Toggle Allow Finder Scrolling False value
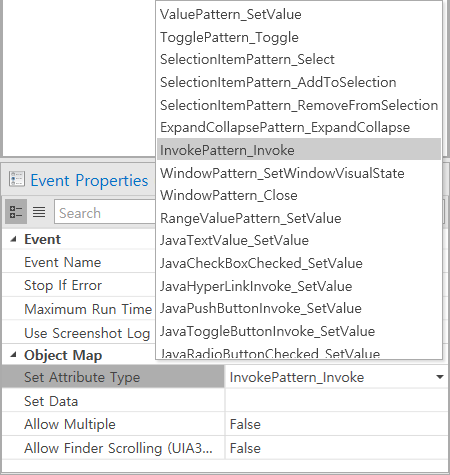Image resolution: width=450 pixels, height=475 pixels. tap(337, 448)
